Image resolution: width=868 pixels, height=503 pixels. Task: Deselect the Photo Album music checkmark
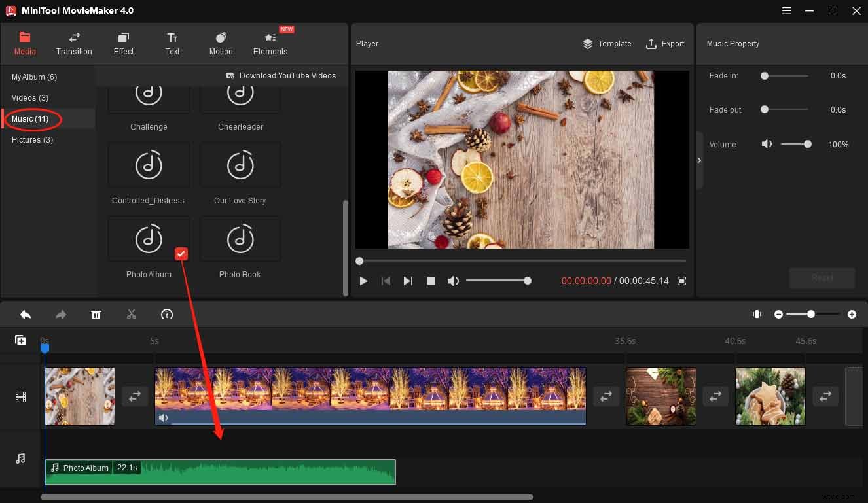pyautogui.click(x=181, y=254)
